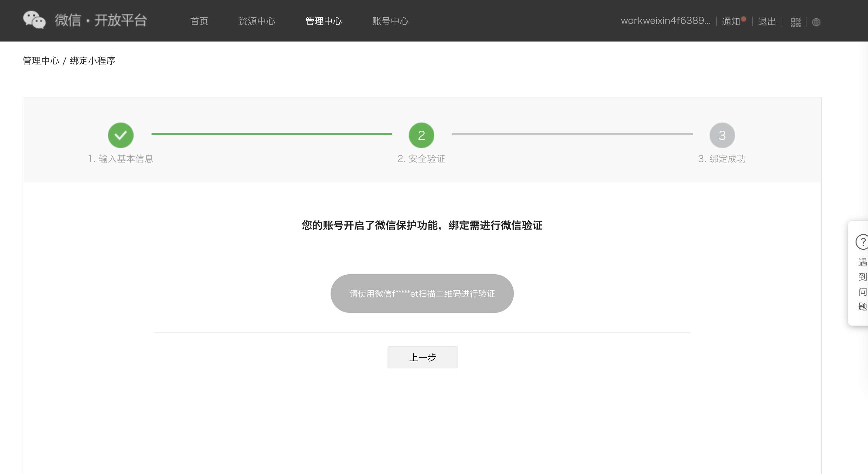The height and width of the screenshot is (474, 868).
Task: Open the QR code icon in header
Action: point(795,22)
